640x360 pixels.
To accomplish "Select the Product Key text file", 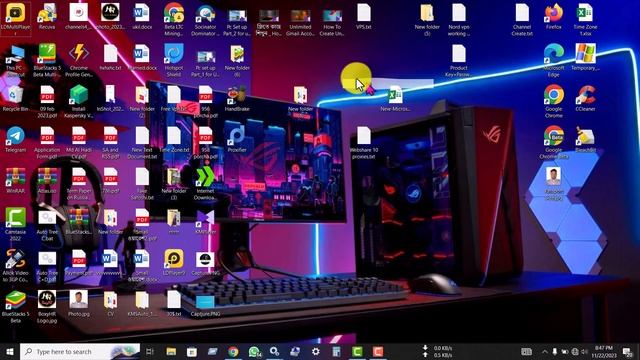I will 459,60.
